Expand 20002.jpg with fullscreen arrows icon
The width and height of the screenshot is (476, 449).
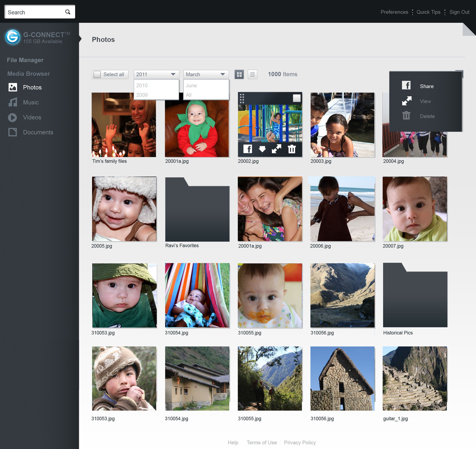(x=276, y=149)
